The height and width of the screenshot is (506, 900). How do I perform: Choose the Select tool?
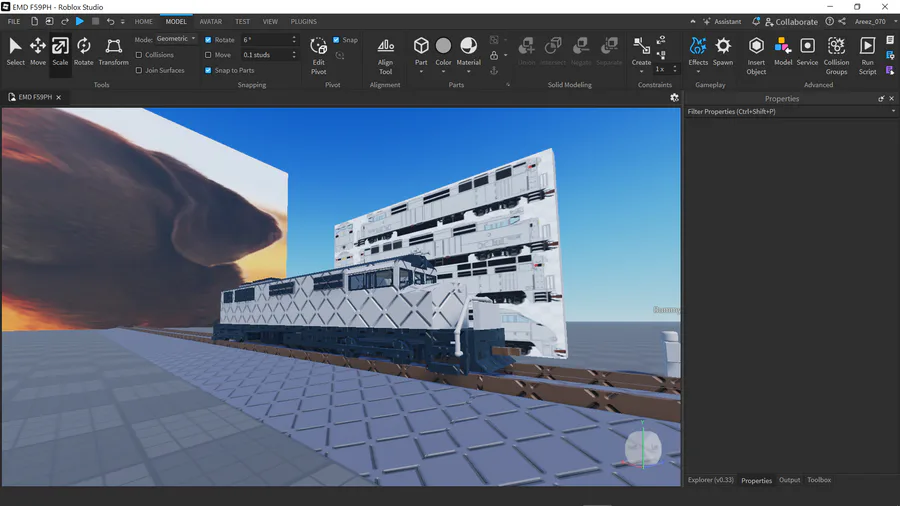[x=15, y=51]
